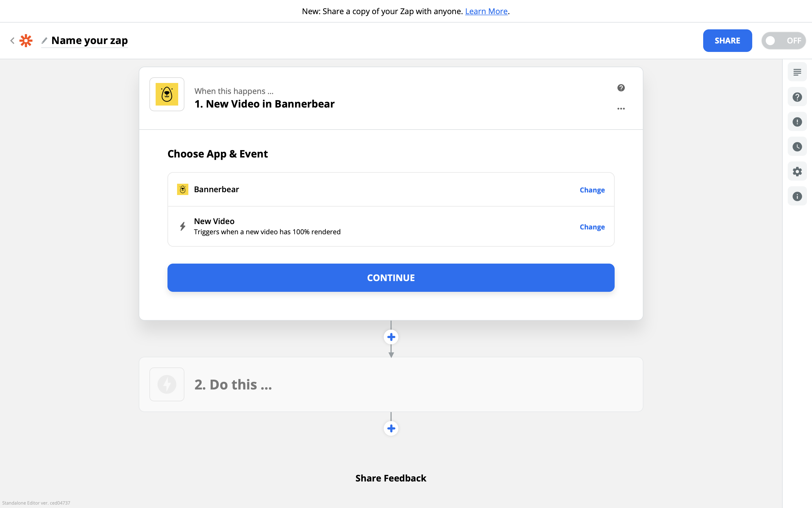Toggle the zap OFF/ON switch
The image size is (812, 508).
click(783, 41)
